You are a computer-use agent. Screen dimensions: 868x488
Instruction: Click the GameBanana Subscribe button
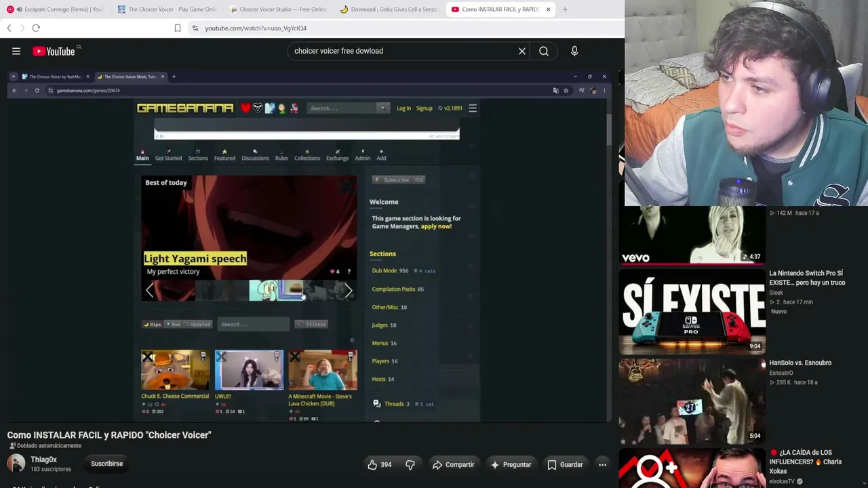point(399,180)
